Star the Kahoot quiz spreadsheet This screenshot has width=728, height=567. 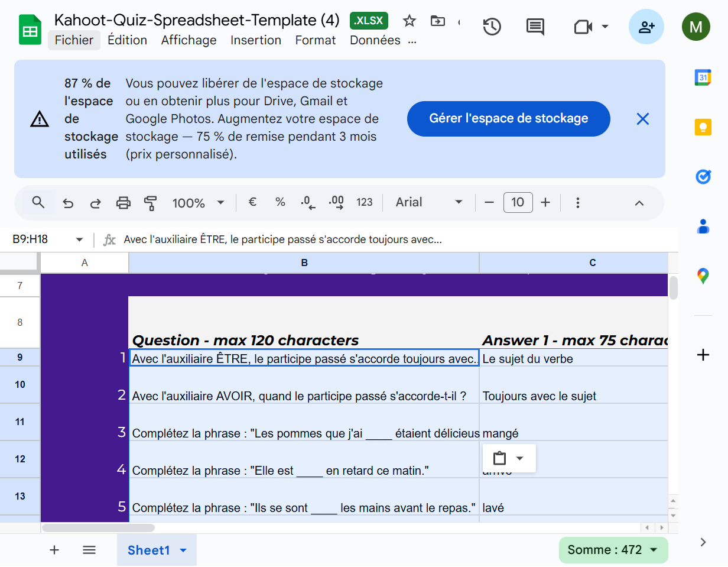click(409, 21)
